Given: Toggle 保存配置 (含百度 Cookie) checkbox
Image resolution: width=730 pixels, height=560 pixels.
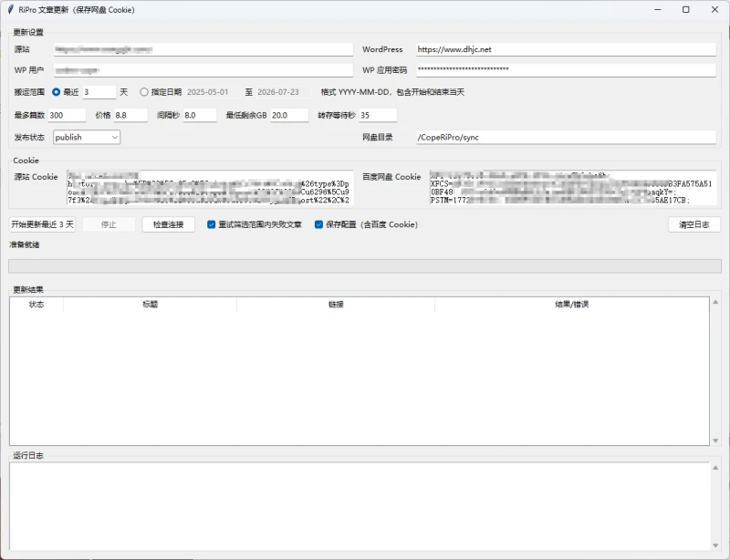Looking at the screenshot, I should [318, 224].
